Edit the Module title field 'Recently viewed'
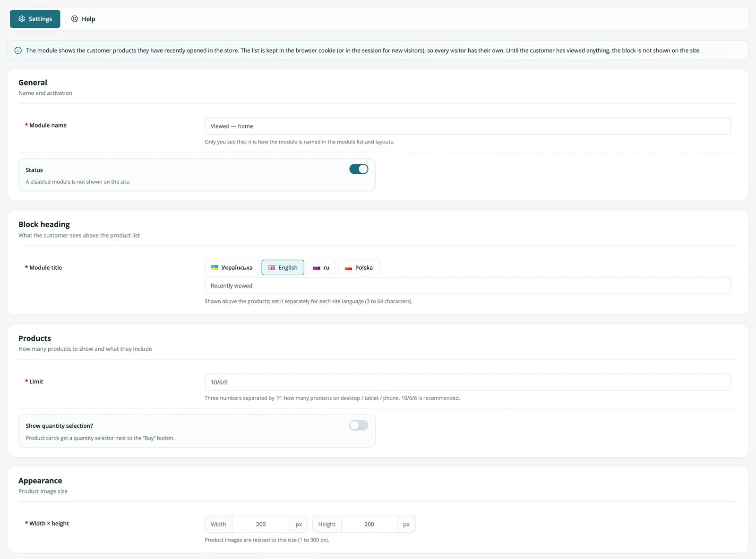 [468, 286]
